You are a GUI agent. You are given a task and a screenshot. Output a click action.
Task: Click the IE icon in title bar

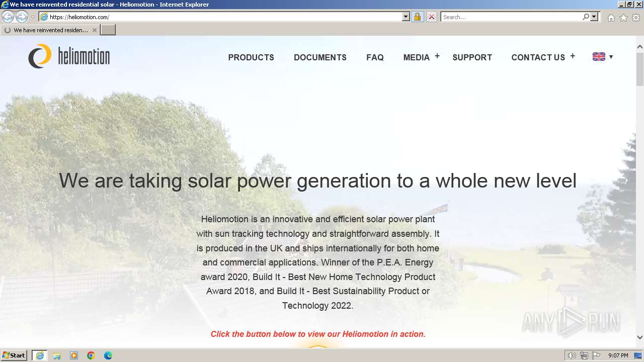click(x=5, y=5)
